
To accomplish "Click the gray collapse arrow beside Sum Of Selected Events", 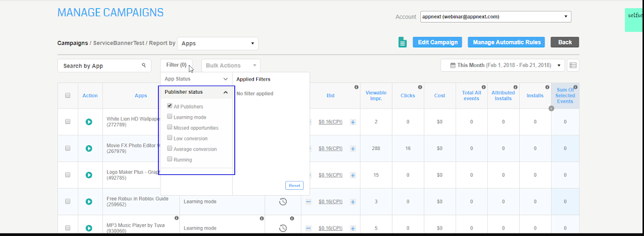I will click(x=551, y=108).
